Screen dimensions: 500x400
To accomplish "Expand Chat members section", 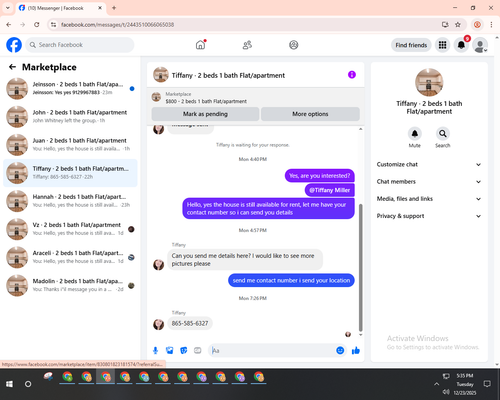I will [x=429, y=182].
